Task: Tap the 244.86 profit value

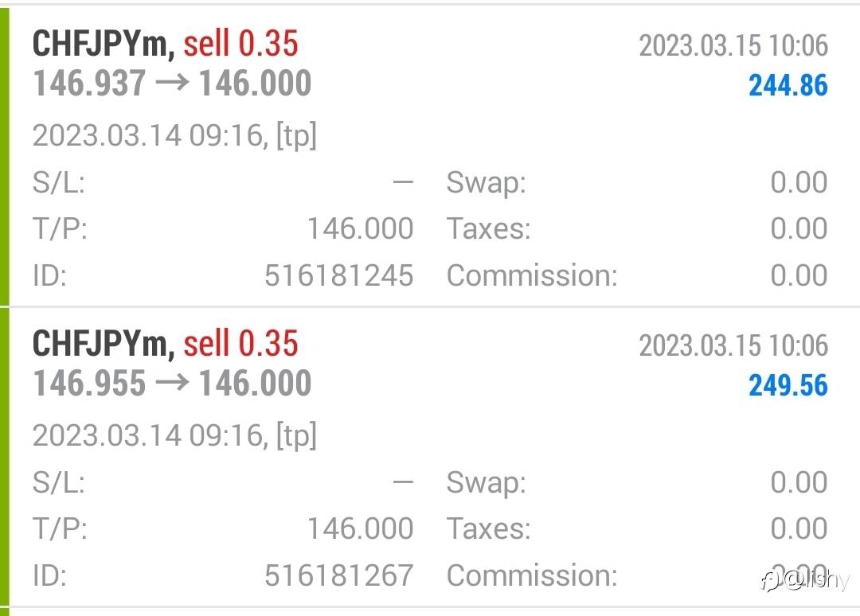Action: pyautogui.click(x=788, y=85)
